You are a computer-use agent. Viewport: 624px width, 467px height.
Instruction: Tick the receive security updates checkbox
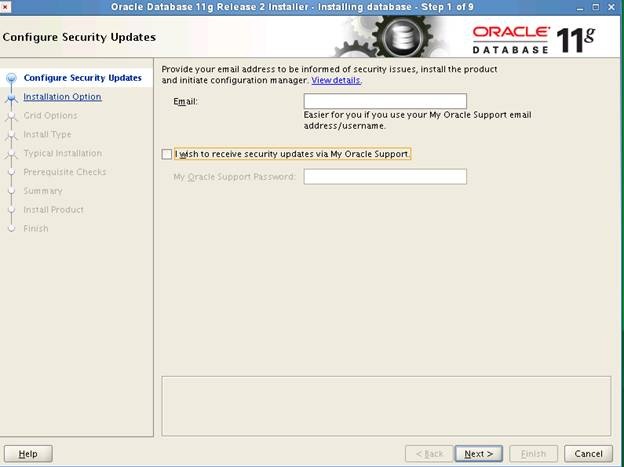coord(167,154)
